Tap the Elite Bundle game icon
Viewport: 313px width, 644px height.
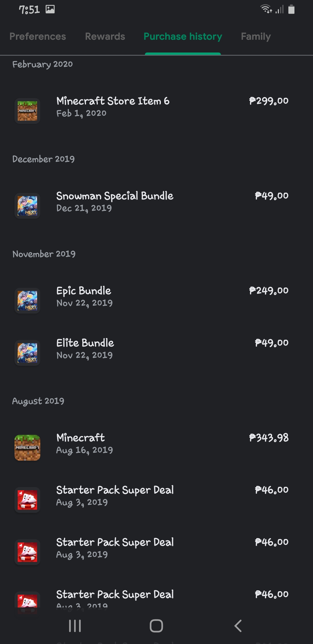pos(27,353)
